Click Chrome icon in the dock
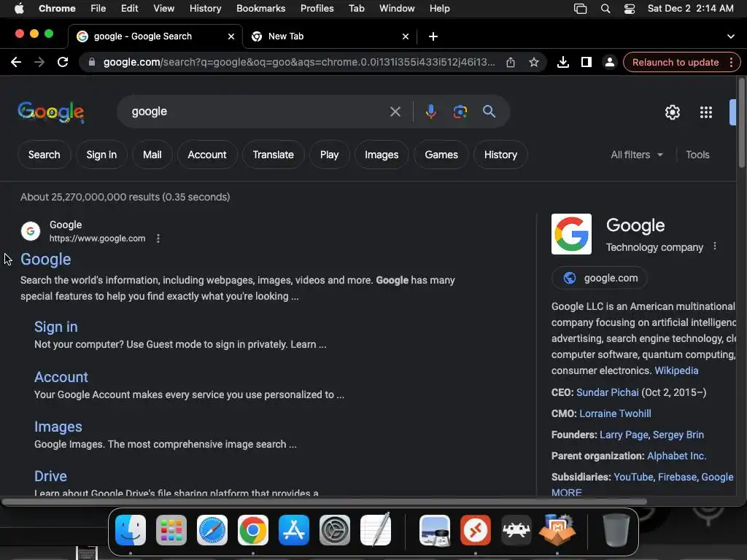747x560 pixels. tap(253, 530)
